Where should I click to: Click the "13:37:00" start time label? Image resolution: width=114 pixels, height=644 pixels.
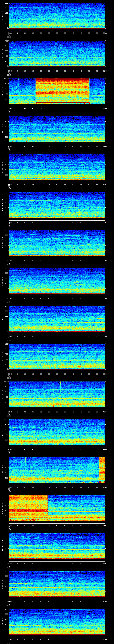9,336
